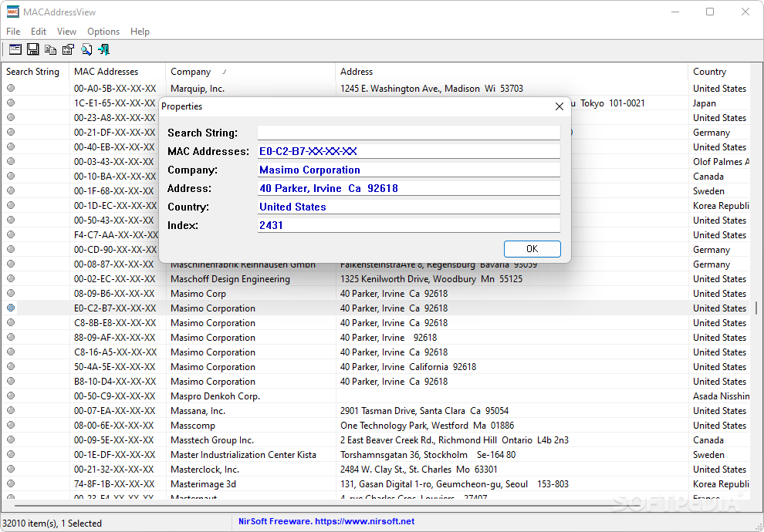
Task: Sort by the MAC Addresses column header
Action: point(117,72)
